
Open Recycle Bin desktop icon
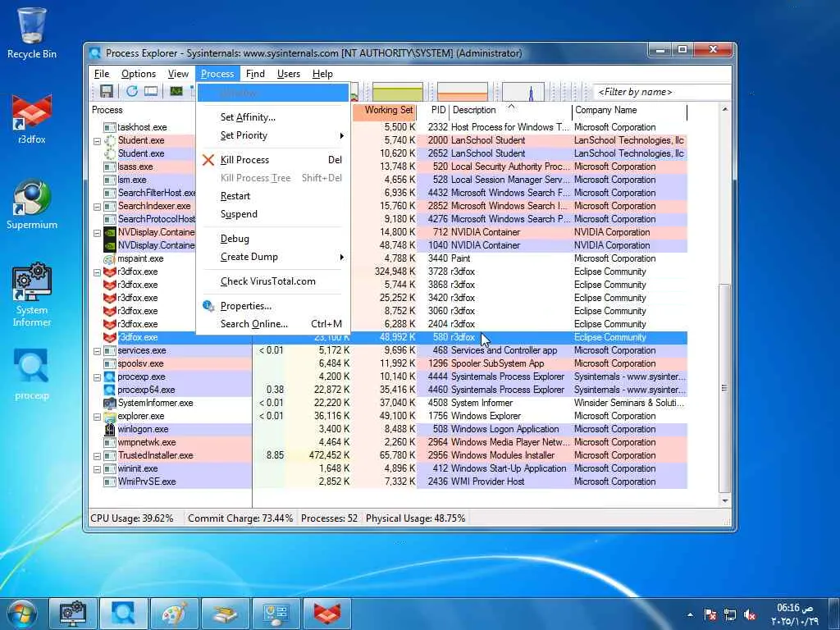click(32, 32)
